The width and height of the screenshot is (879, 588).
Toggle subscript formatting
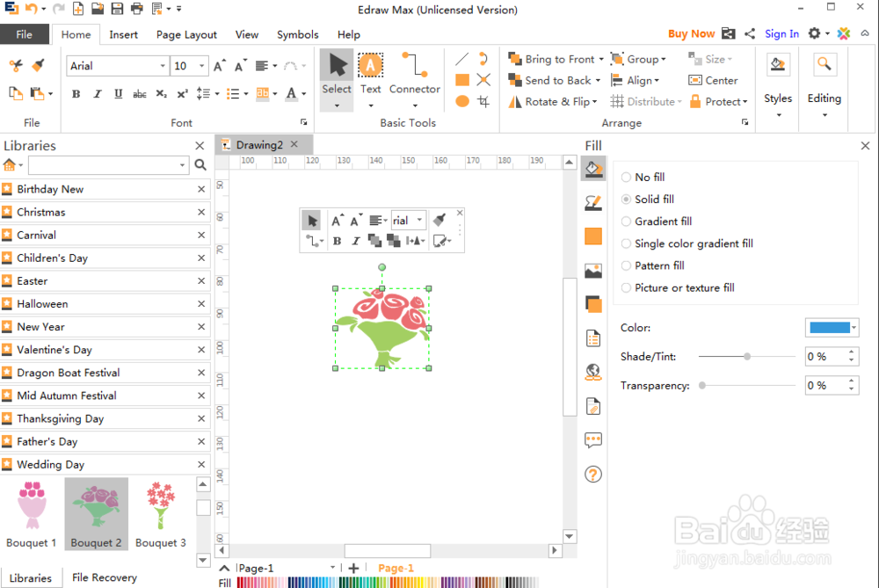click(x=162, y=94)
